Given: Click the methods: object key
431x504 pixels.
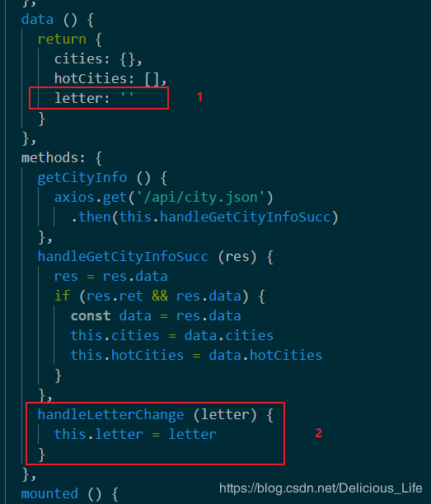Looking at the screenshot, I should [53, 158].
